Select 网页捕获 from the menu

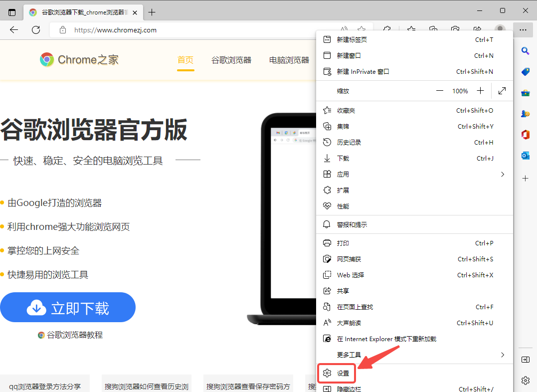click(x=414, y=259)
